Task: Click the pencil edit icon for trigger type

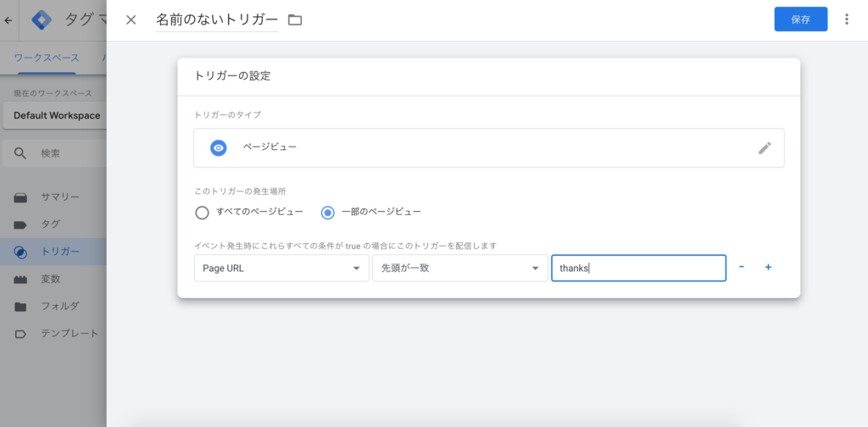Action: 765,148
